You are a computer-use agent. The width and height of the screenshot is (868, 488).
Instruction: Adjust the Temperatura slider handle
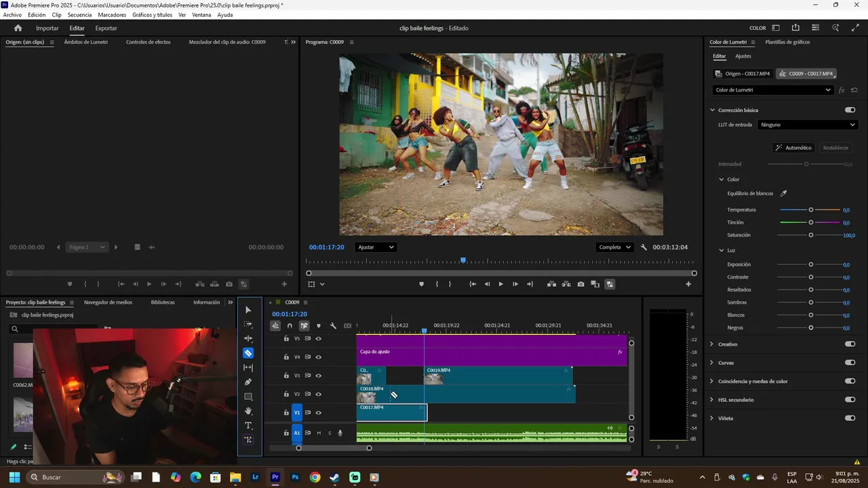pyautogui.click(x=810, y=210)
